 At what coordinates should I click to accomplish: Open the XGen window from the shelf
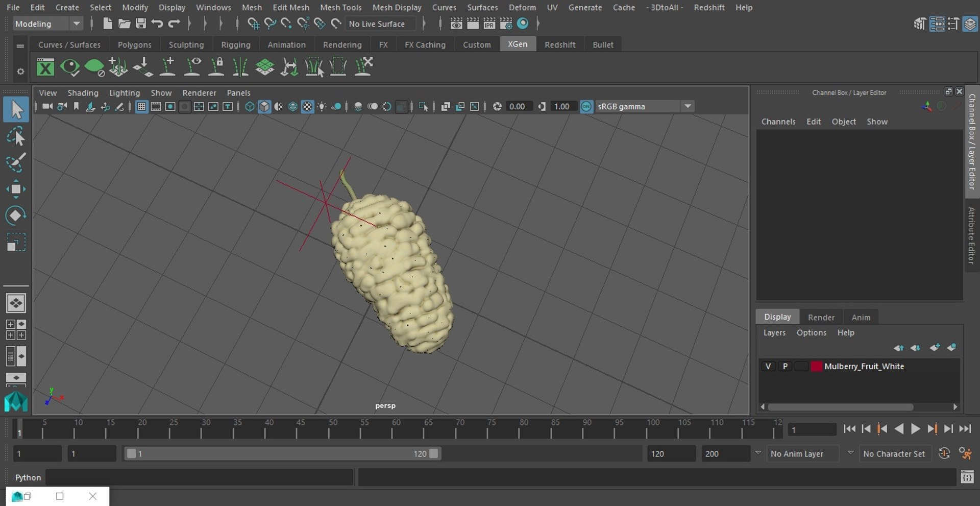click(45, 67)
